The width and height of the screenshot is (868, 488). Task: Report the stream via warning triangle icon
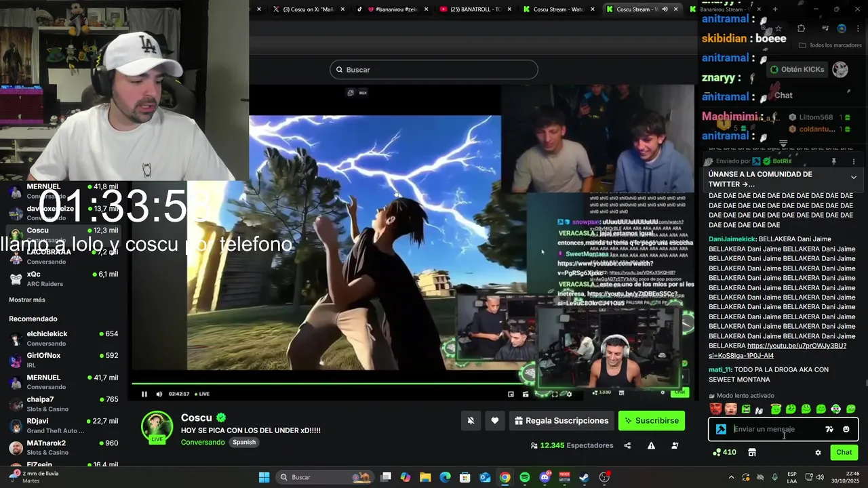pos(651,445)
